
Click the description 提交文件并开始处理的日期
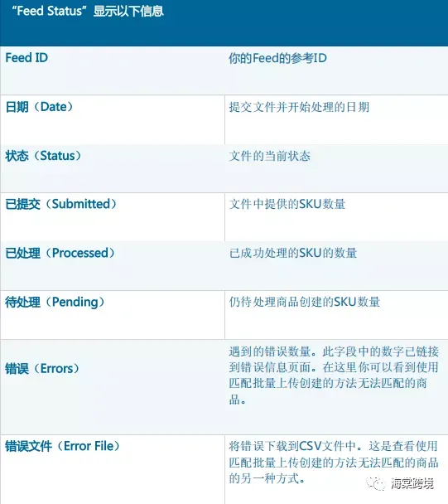click(299, 107)
